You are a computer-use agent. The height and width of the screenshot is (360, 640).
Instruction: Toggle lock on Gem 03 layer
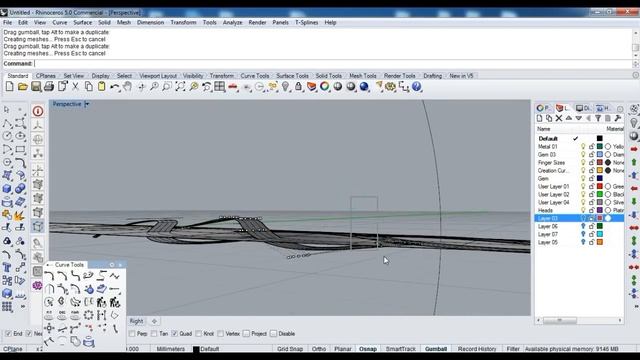point(591,155)
